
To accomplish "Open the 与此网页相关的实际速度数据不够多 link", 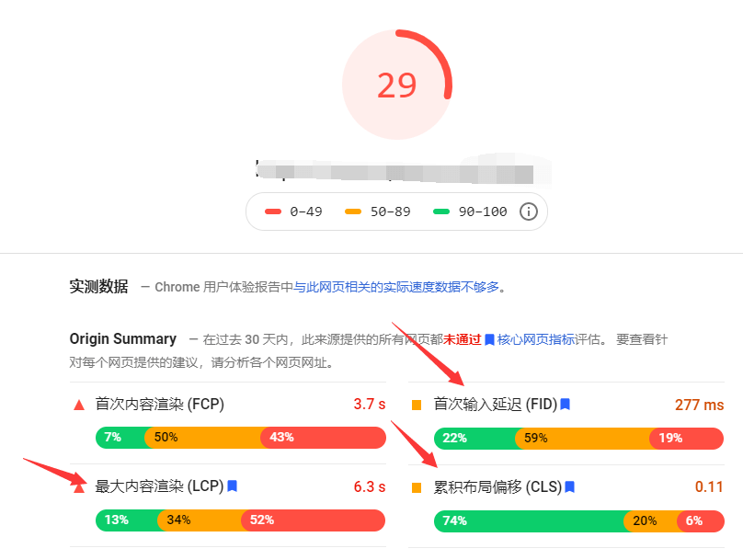I will click(396, 287).
